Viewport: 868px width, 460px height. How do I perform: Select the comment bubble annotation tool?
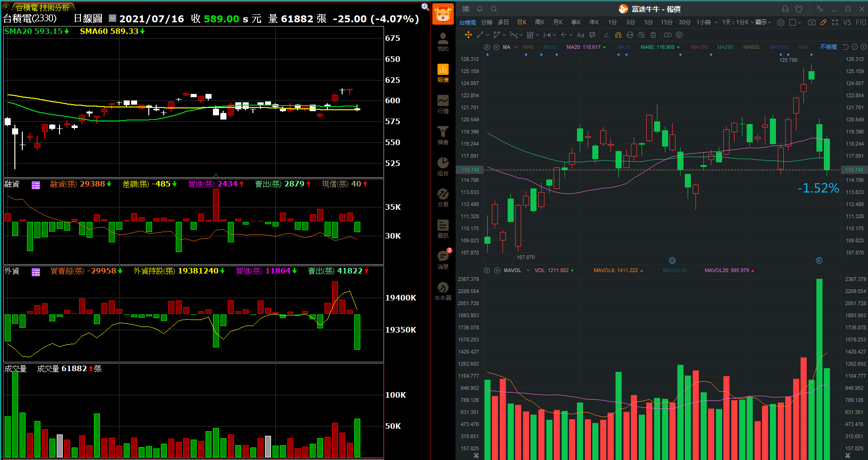pos(592,35)
